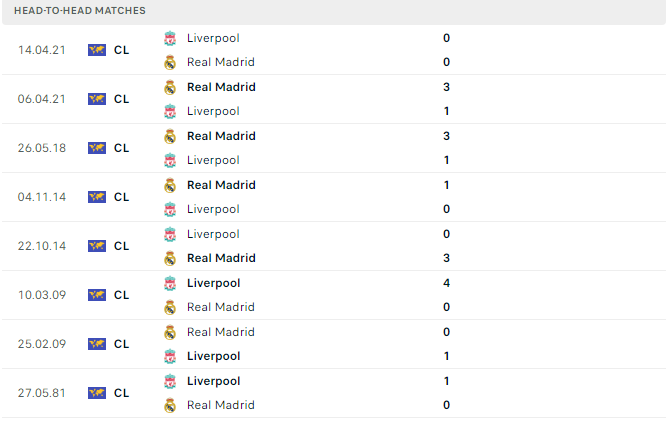Open Liverpool team link in 10.03.09 match
This screenshot has width=670, height=432.
click(x=214, y=283)
